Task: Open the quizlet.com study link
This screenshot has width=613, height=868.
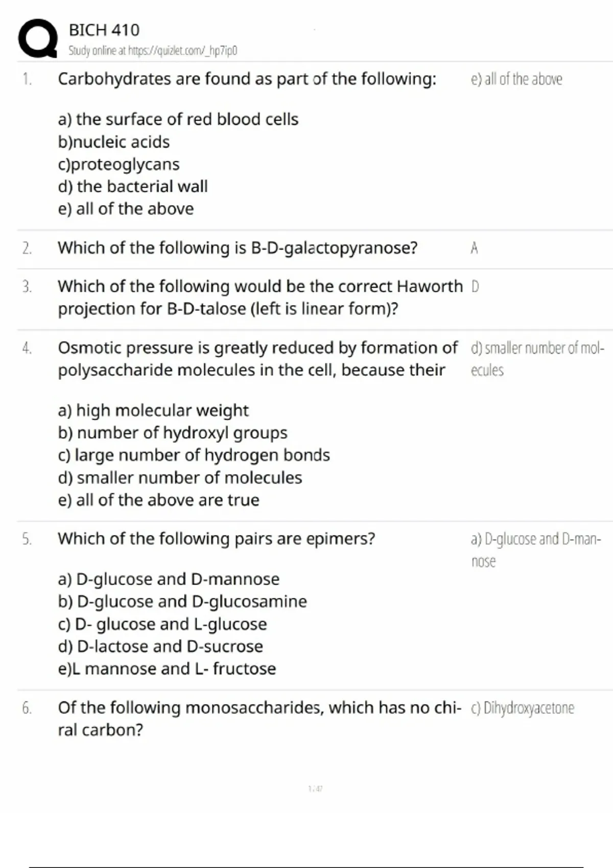Action: tap(153, 51)
